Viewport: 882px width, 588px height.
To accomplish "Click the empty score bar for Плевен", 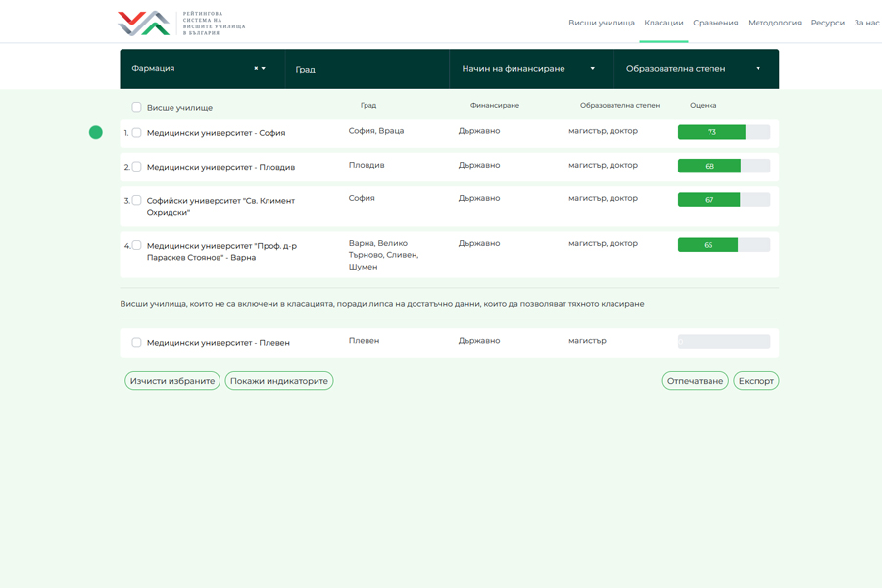I will [x=724, y=342].
